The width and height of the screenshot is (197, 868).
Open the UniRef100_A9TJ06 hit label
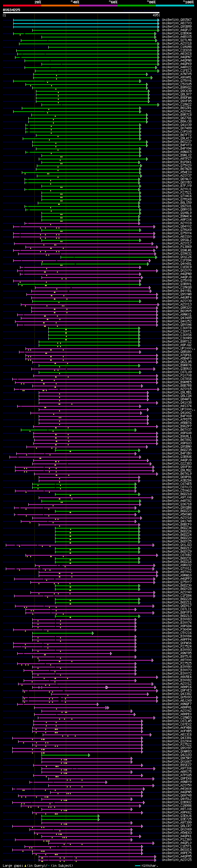177,497
